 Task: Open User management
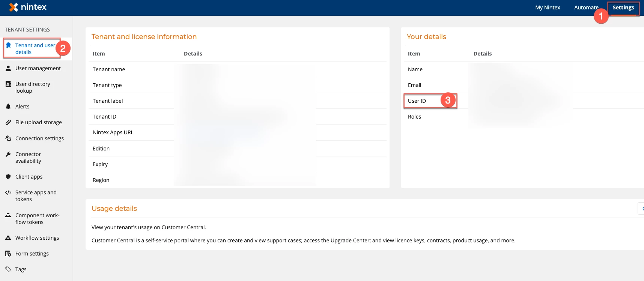38,68
